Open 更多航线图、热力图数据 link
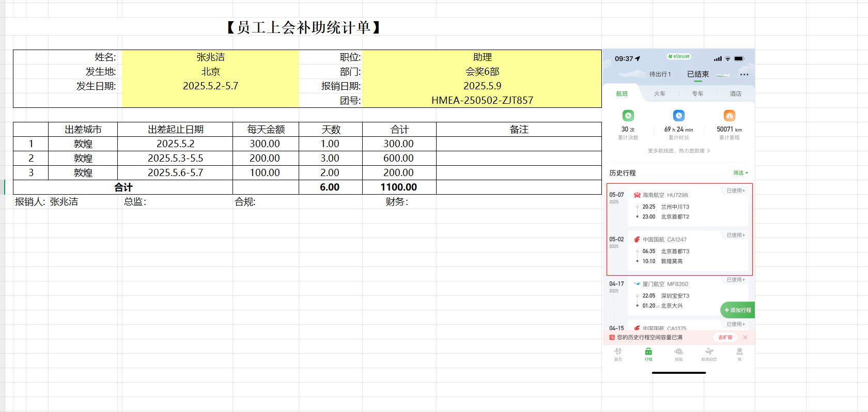The image size is (868, 412). pos(678,151)
